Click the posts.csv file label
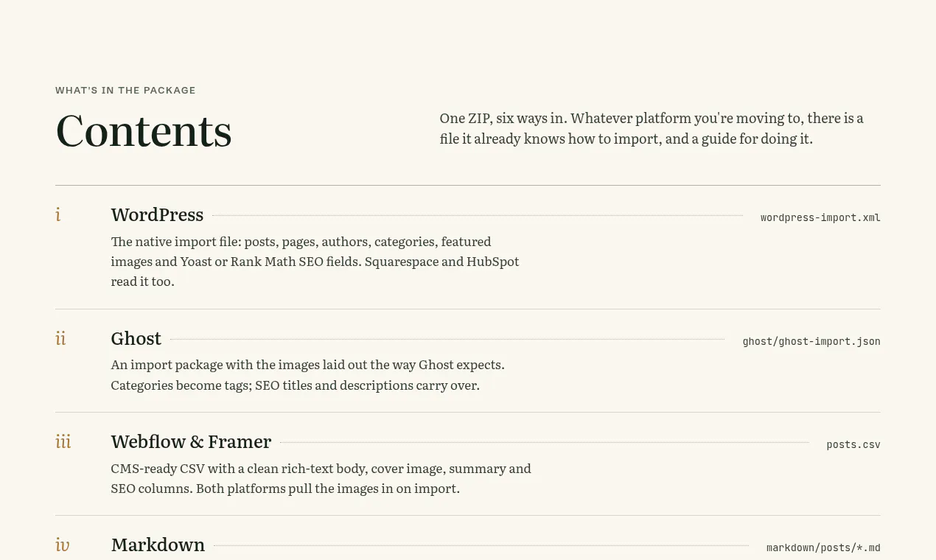Viewport: 936px width, 560px height. coord(853,444)
